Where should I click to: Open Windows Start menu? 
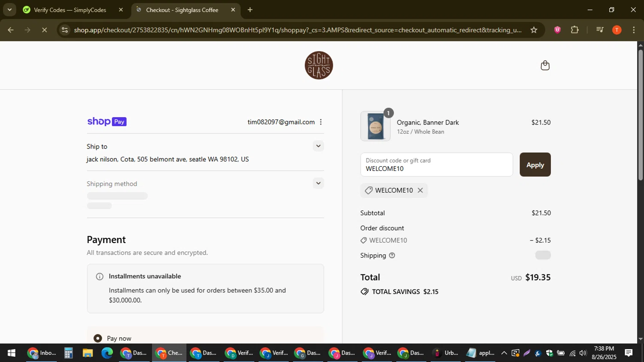[x=12, y=353]
